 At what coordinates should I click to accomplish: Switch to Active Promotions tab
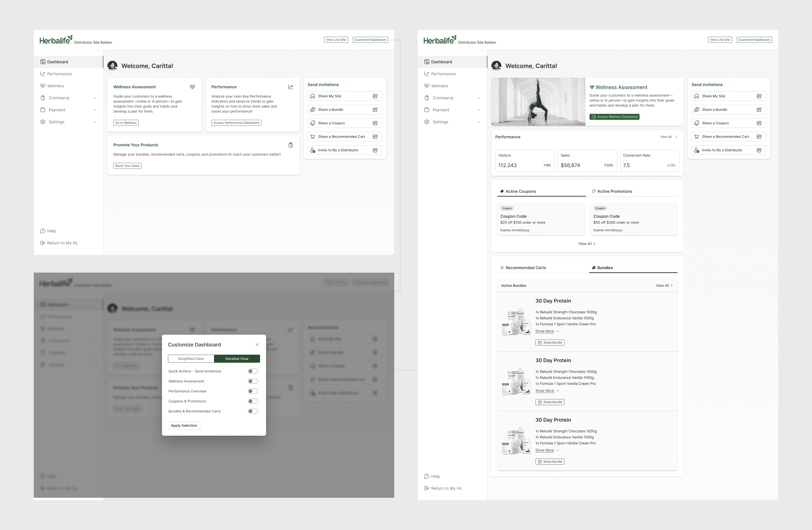(x=633, y=192)
